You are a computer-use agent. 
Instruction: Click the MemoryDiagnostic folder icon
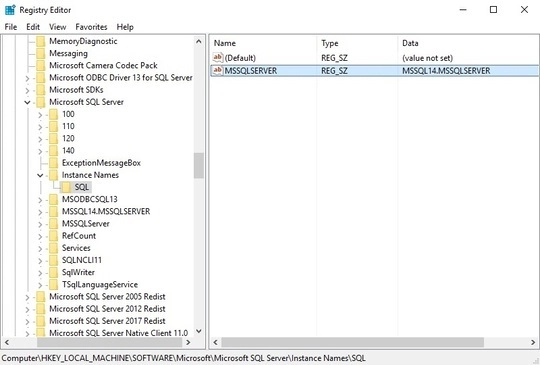pos(41,41)
